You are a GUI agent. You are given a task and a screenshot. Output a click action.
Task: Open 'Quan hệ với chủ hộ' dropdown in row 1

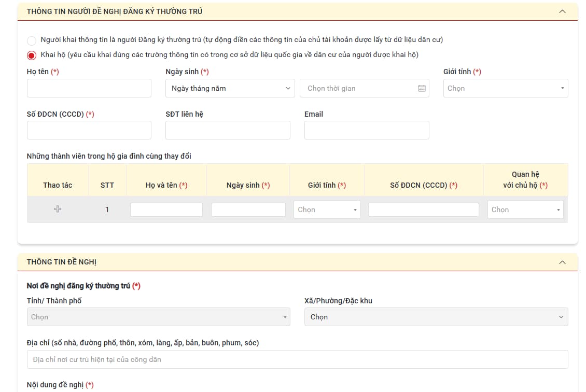coord(525,209)
